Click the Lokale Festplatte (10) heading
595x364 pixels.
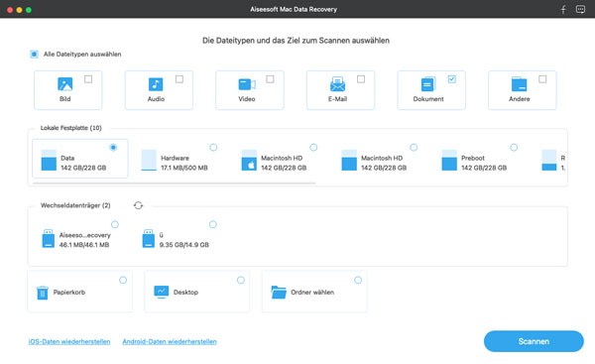click(71, 128)
